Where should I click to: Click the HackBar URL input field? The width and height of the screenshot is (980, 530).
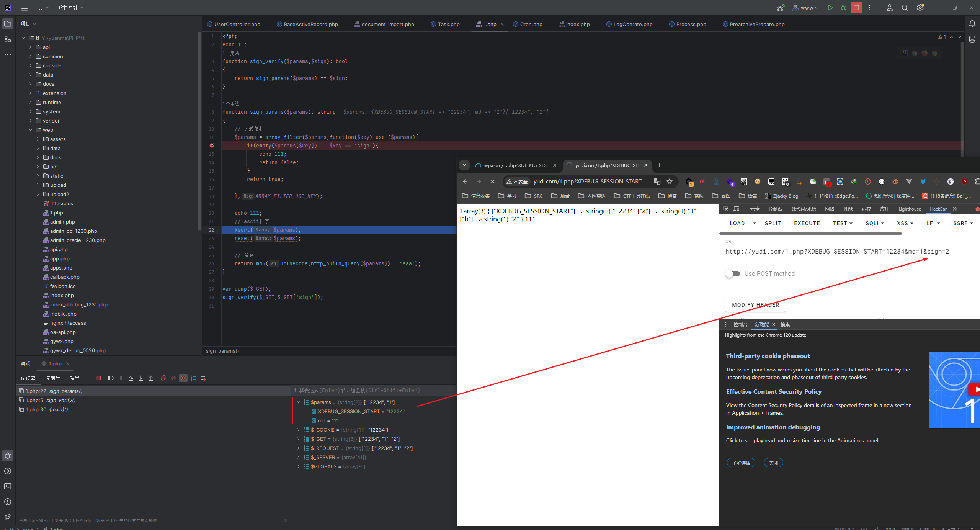[853, 252]
